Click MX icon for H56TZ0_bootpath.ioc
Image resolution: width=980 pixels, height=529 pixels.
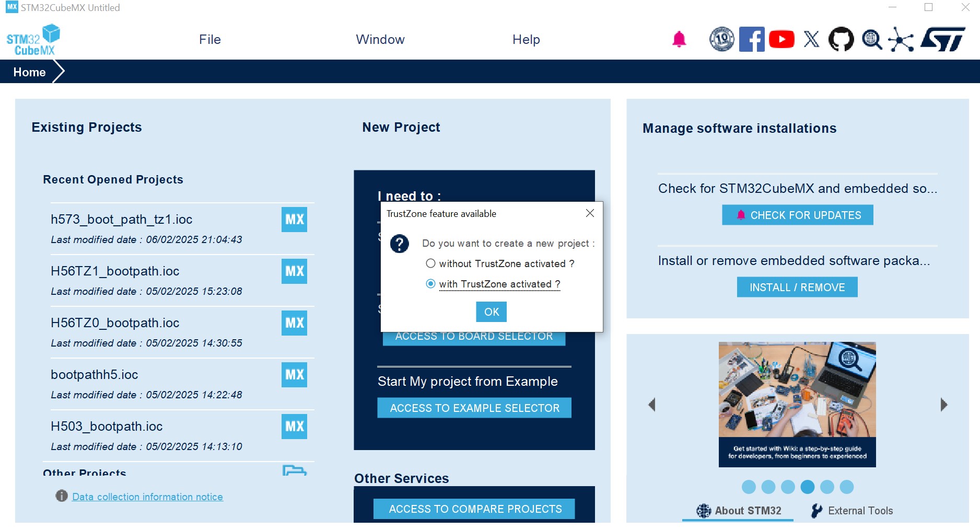click(x=294, y=323)
